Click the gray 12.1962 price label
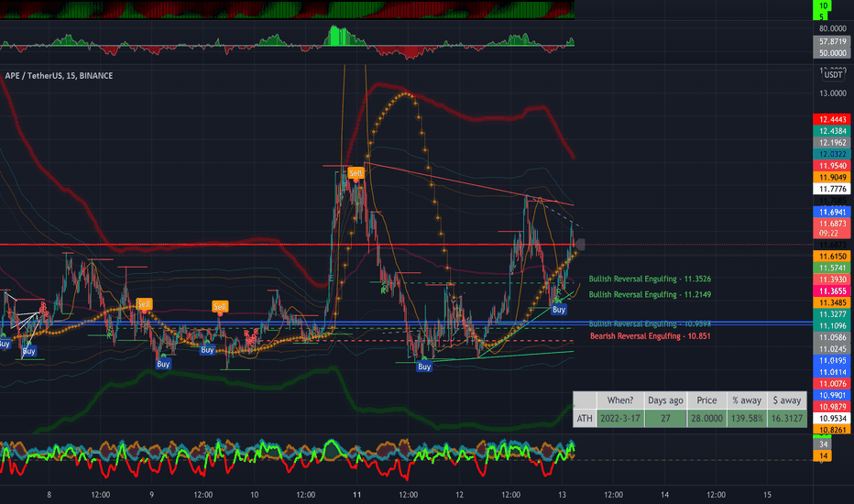This screenshot has height=504, width=854. pyautogui.click(x=832, y=143)
